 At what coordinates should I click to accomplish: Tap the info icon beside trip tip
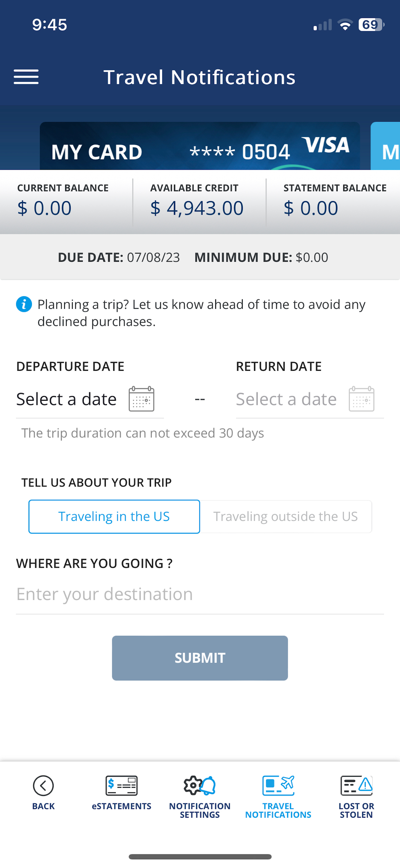24,304
